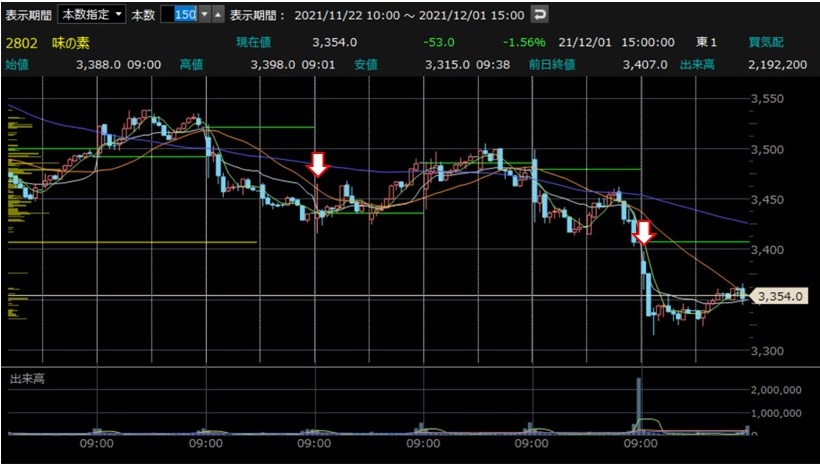Click high price 3,398.0
The image size is (820, 469).
pos(273,65)
